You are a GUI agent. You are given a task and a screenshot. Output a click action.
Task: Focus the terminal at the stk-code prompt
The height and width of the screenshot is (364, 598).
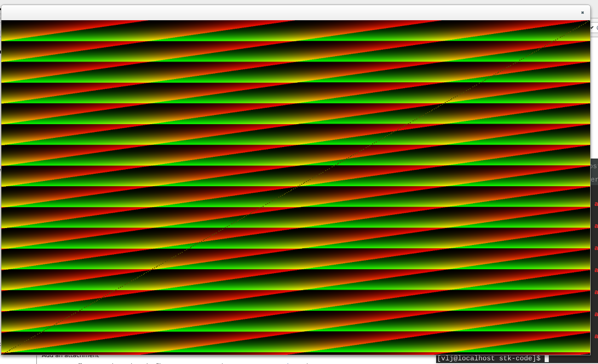pos(489,358)
